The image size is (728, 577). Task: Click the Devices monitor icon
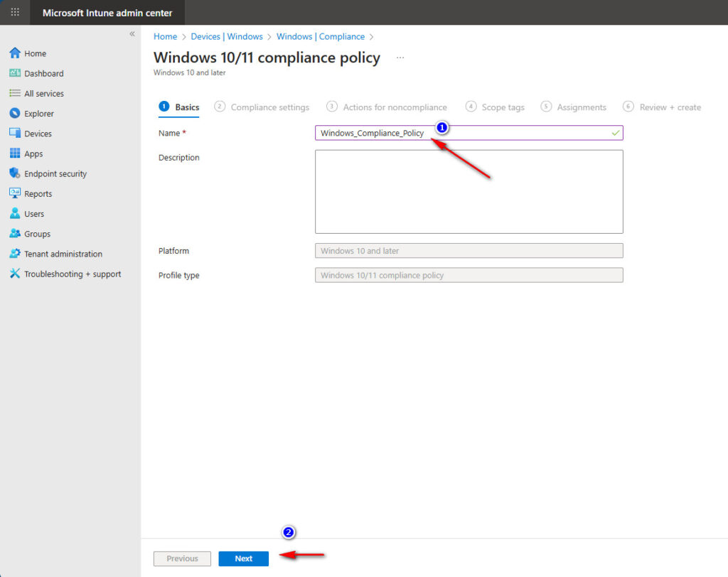(x=15, y=134)
